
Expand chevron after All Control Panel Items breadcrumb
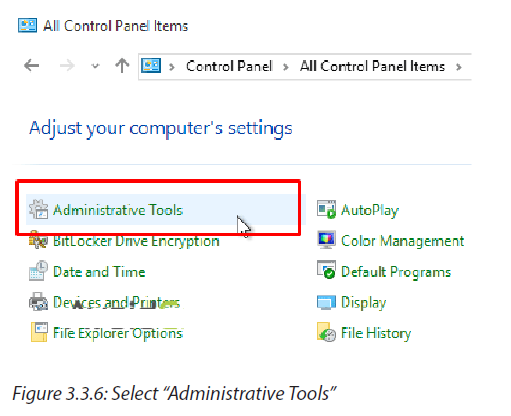point(459,67)
